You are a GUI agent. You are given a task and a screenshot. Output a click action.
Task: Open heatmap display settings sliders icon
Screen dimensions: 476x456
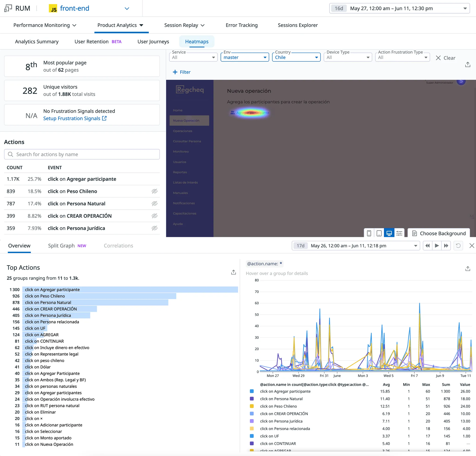click(x=399, y=233)
